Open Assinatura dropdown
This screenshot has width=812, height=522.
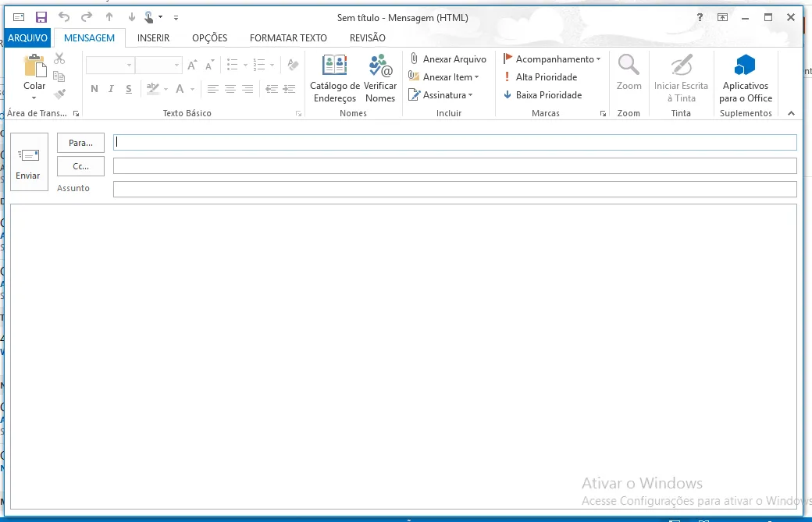(440, 95)
